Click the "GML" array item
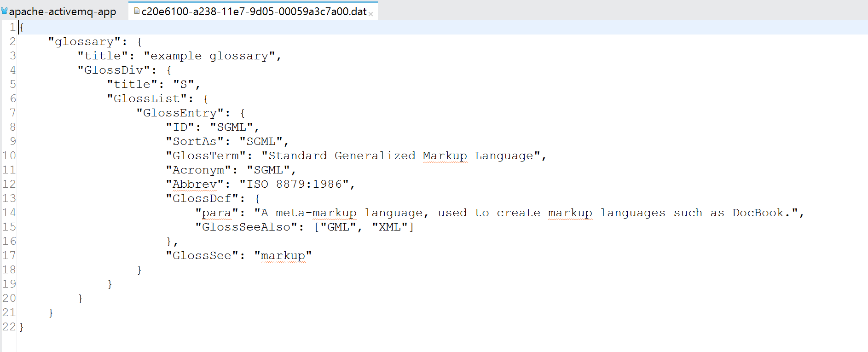 pyautogui.click(x=338, y=227)
